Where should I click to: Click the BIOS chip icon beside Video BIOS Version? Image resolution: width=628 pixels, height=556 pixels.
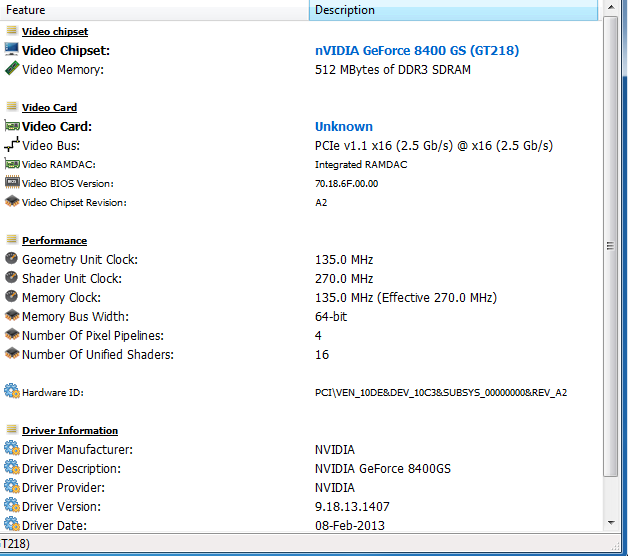[12, 183]
